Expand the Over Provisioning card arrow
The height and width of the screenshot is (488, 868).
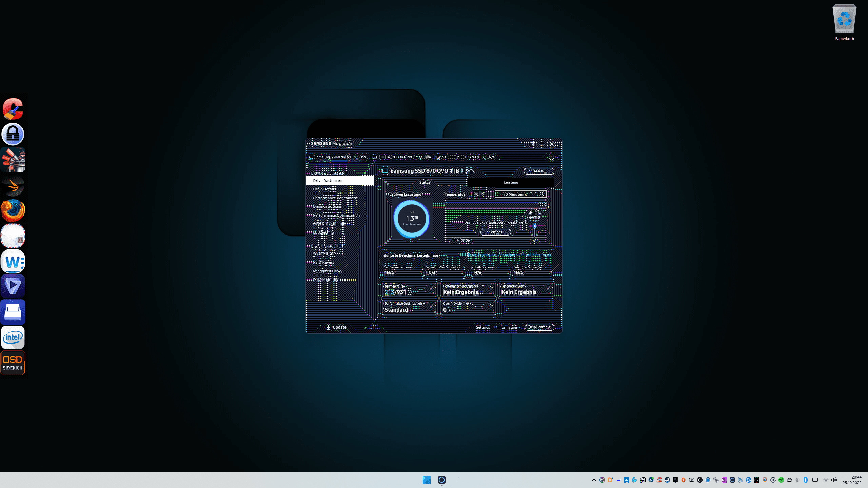point(491,305)
